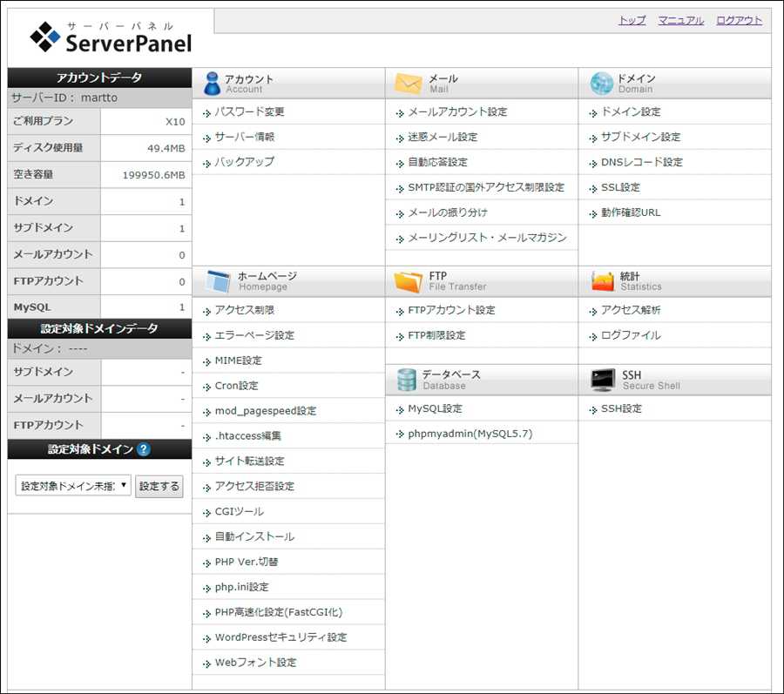784x694 pixels.
Task: Click the ログアウト link
Action: [x=739, y=21]
